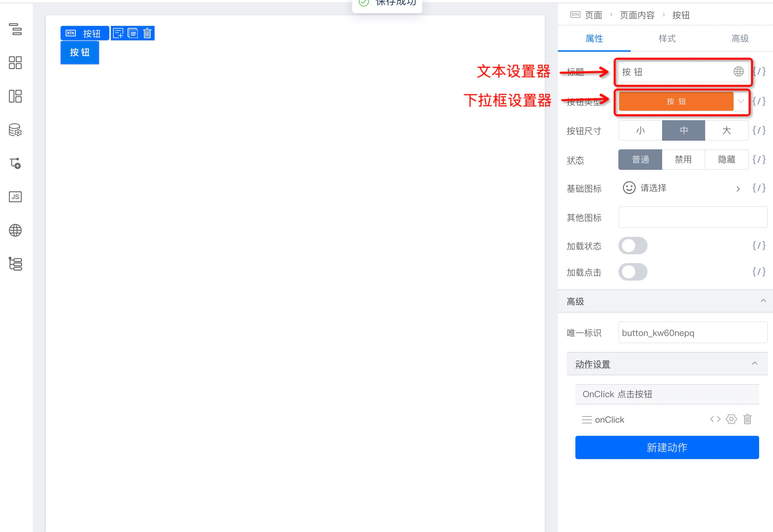
Task: Open the outline tree sidebar icon
Action: 15,29
